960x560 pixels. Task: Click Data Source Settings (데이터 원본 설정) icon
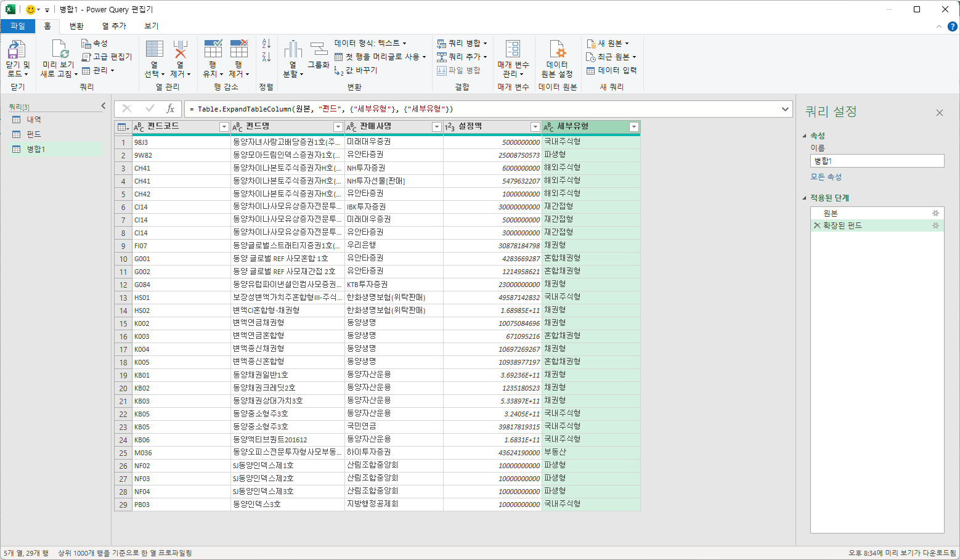557,49
